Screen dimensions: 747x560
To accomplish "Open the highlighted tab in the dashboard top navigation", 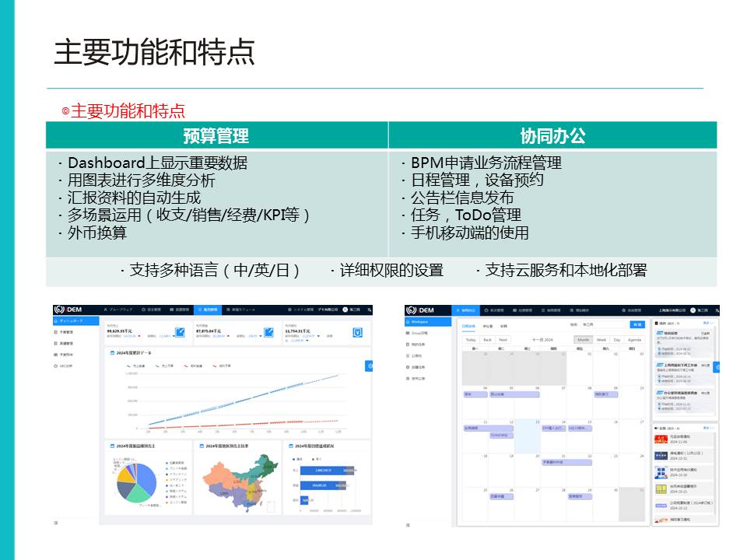I will point(209,310).
